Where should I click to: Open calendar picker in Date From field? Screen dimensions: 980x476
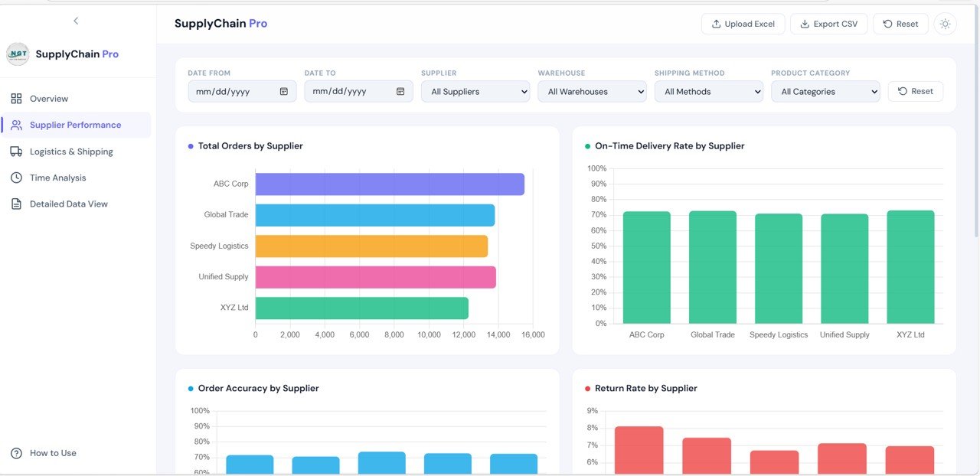[284, 92]
